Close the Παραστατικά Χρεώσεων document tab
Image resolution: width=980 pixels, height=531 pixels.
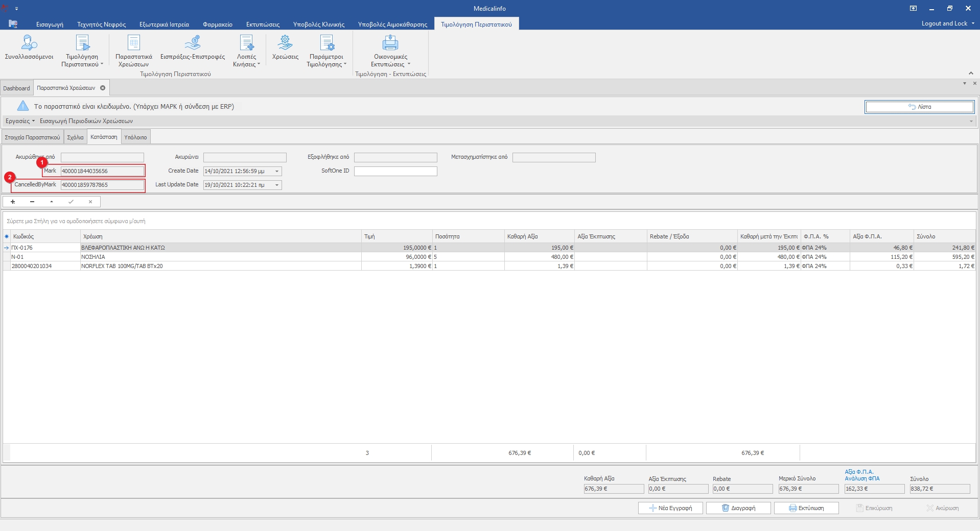click(x=103, y=88)
